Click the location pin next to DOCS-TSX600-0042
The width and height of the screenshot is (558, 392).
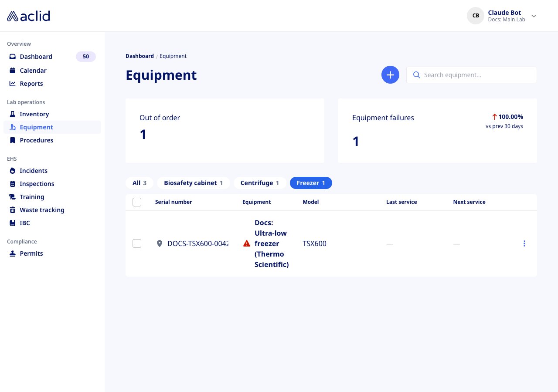tap(160, 243)
